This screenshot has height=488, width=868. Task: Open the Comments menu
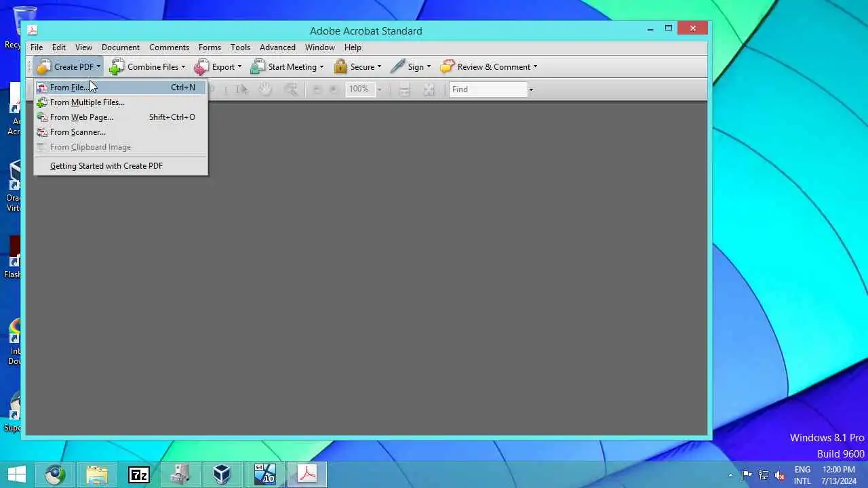[x=169, y=47]
